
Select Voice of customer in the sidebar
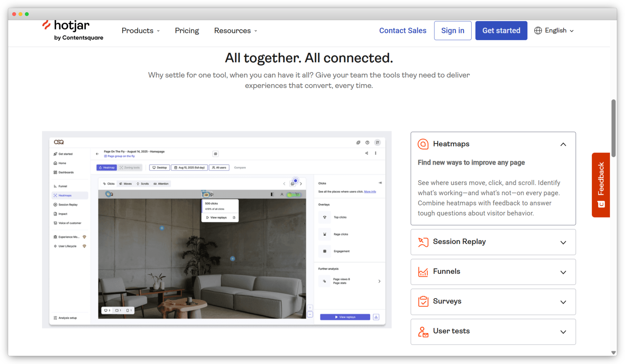pos(70,223)
